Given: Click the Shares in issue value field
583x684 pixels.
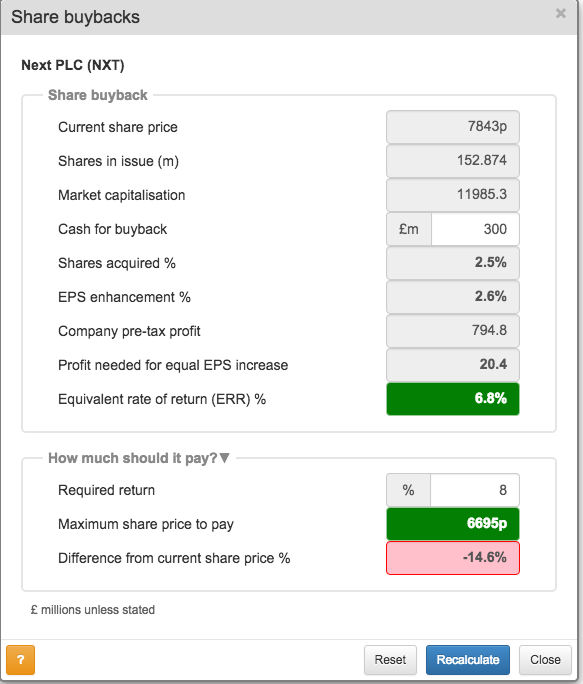Looking at the screenshot, I should pos(453,161).
